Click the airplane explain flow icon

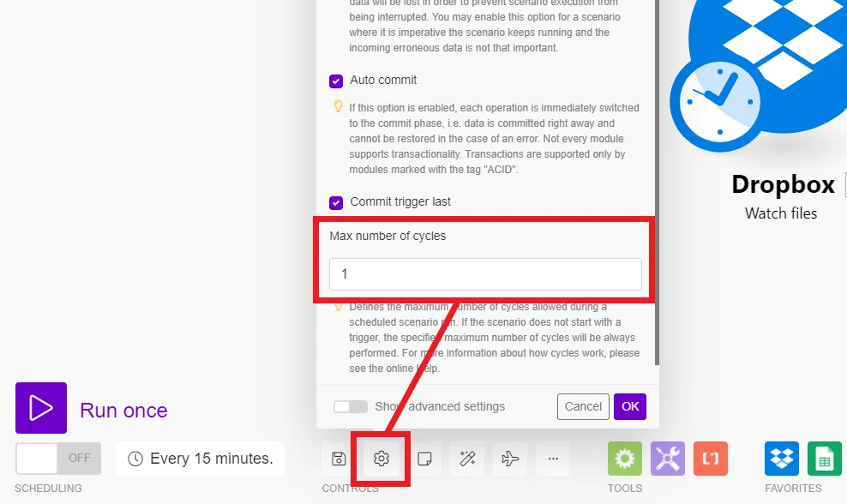(510, 459)
